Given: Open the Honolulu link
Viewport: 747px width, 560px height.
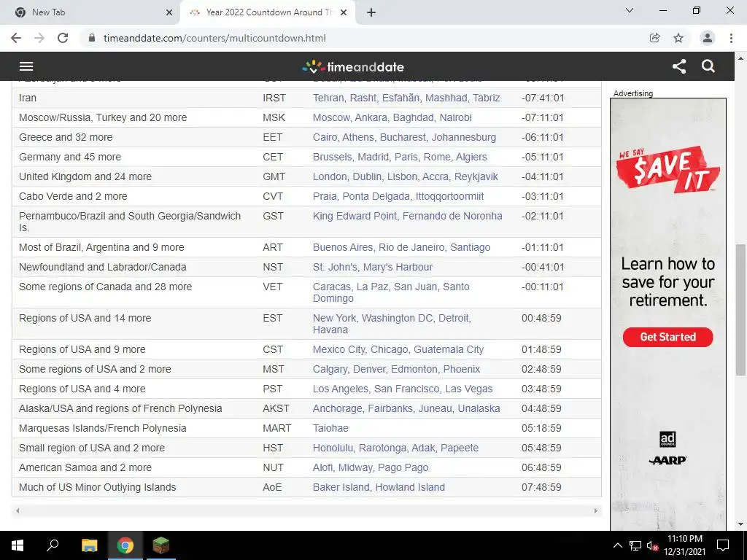Looking at the screenshot, I should tap(333, 448).
